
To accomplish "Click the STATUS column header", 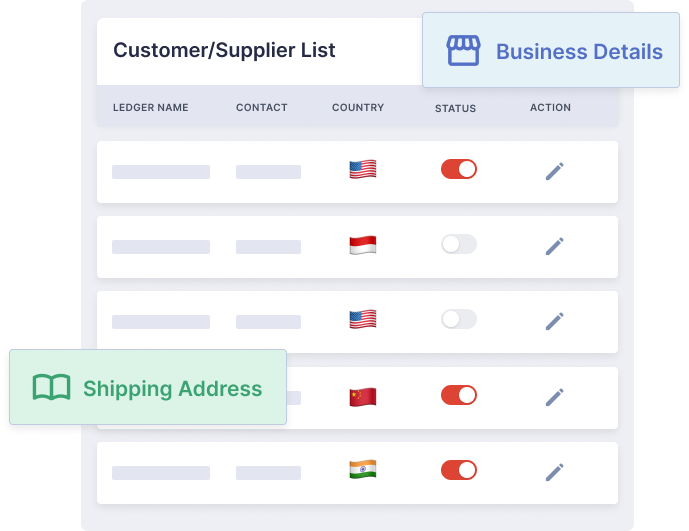I will (455, 108).
